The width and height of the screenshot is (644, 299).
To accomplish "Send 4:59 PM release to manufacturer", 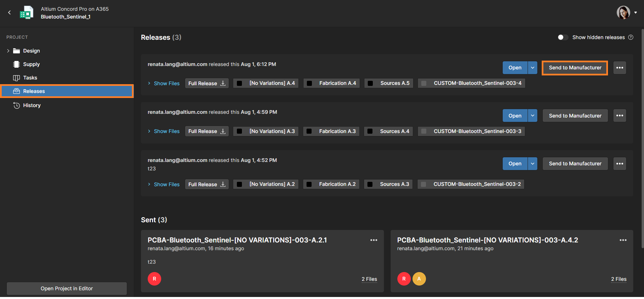I will click(575, 116).
